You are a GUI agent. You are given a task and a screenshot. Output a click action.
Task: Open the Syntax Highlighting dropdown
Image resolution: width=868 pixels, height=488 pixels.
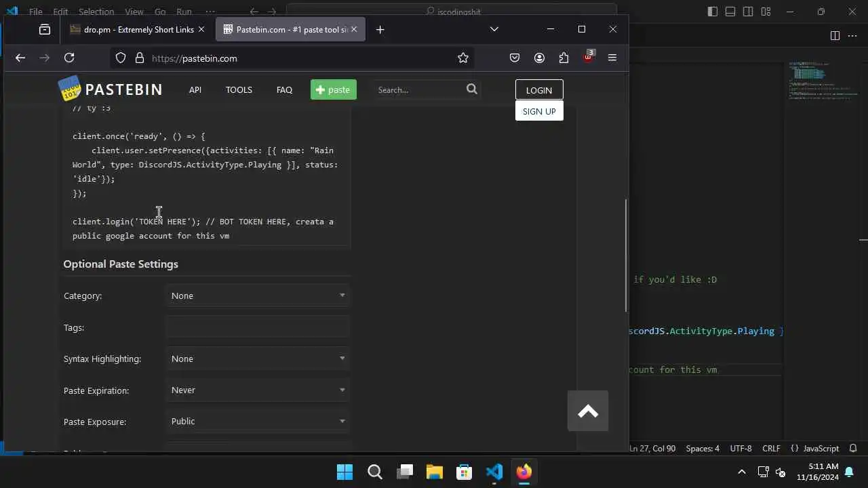[x=258, y=359]
